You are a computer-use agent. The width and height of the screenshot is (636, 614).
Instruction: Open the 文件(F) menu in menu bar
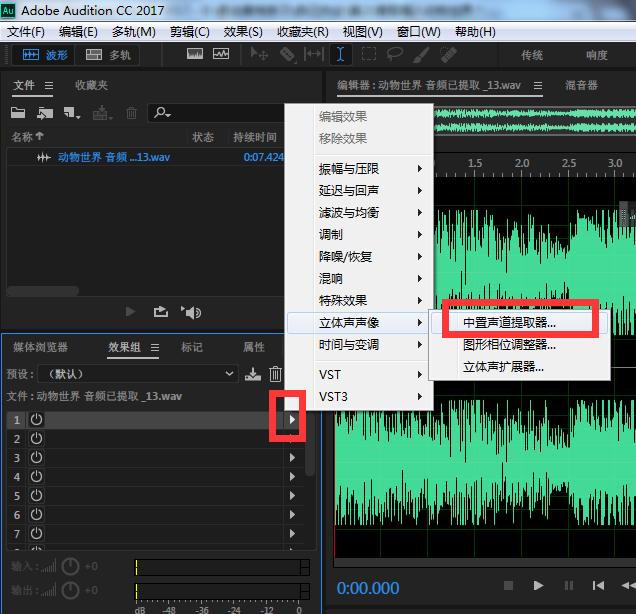tap(26, 32)
